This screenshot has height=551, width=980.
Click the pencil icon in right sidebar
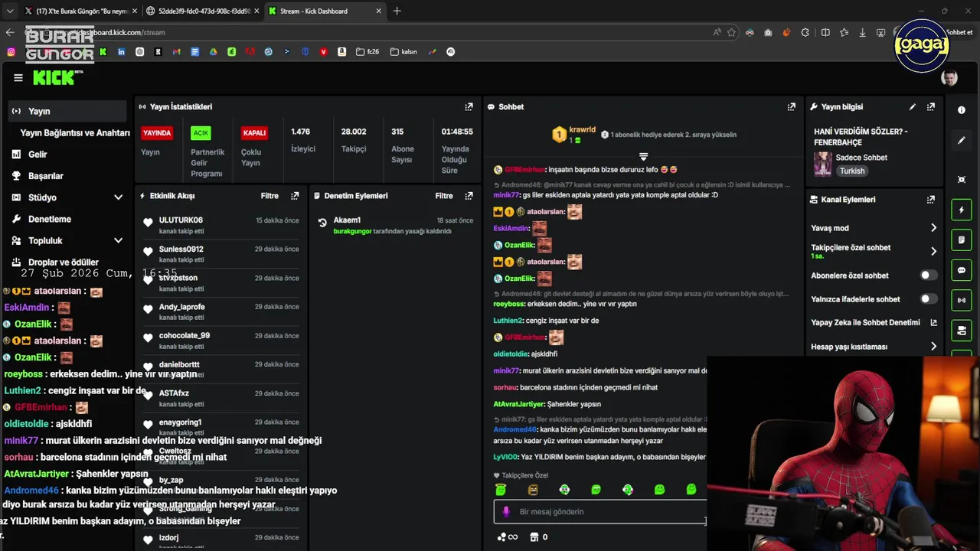[x=962, y=141]
